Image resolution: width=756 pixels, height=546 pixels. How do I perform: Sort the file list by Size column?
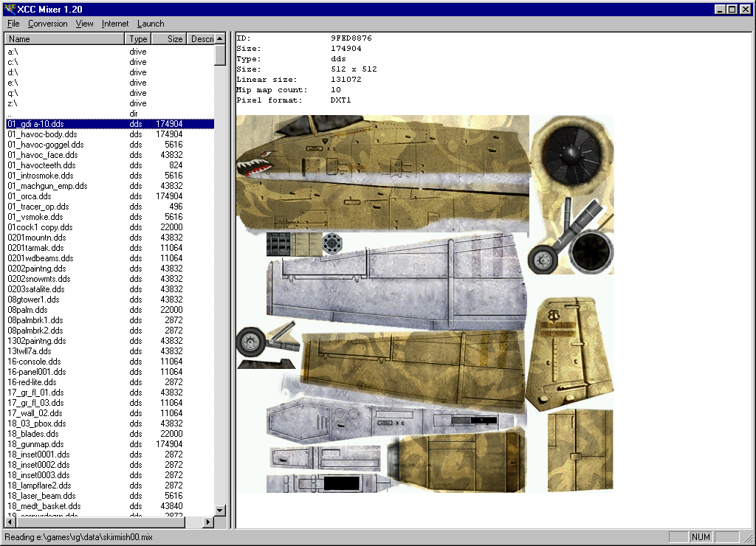(x=168, y=39)
